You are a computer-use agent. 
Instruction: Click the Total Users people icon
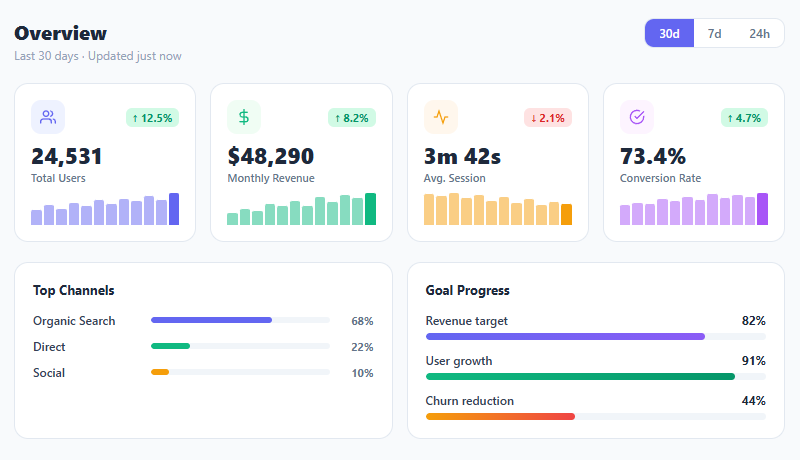[48, 117]
